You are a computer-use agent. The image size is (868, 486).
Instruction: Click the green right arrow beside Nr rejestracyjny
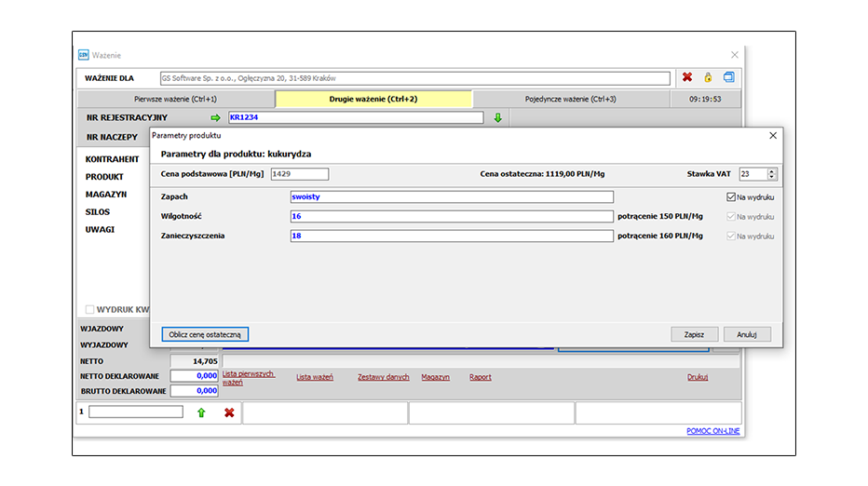tap(216, 118)
